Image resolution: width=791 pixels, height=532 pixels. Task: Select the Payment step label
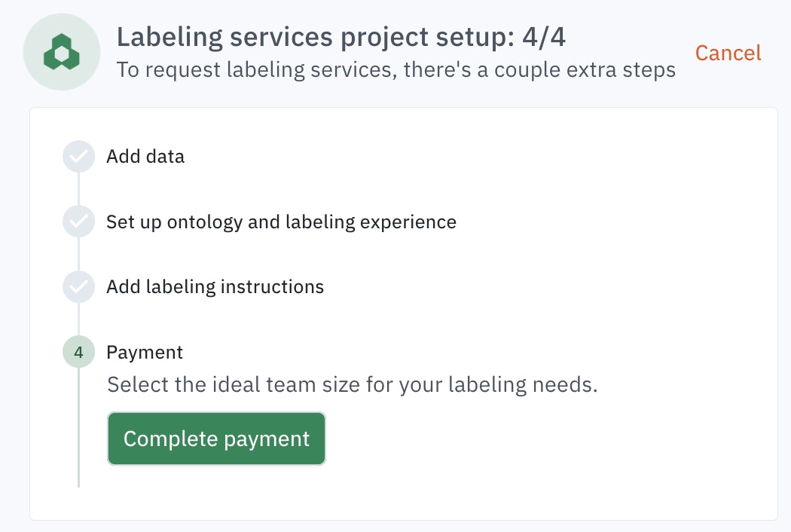pos(145,353)
